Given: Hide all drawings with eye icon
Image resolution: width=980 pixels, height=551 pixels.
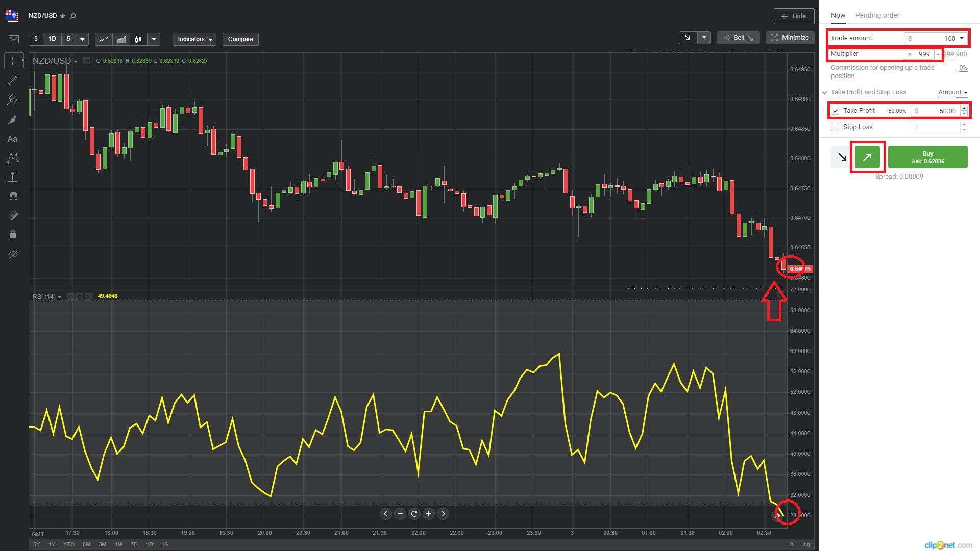Looking at the screenshot, I should click(13, 254).
